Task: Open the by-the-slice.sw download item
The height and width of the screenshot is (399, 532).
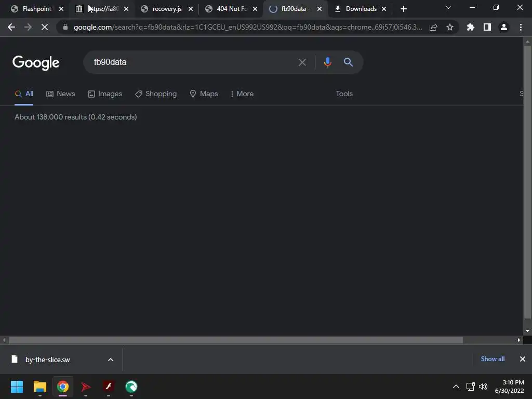Action: point(47,360)
